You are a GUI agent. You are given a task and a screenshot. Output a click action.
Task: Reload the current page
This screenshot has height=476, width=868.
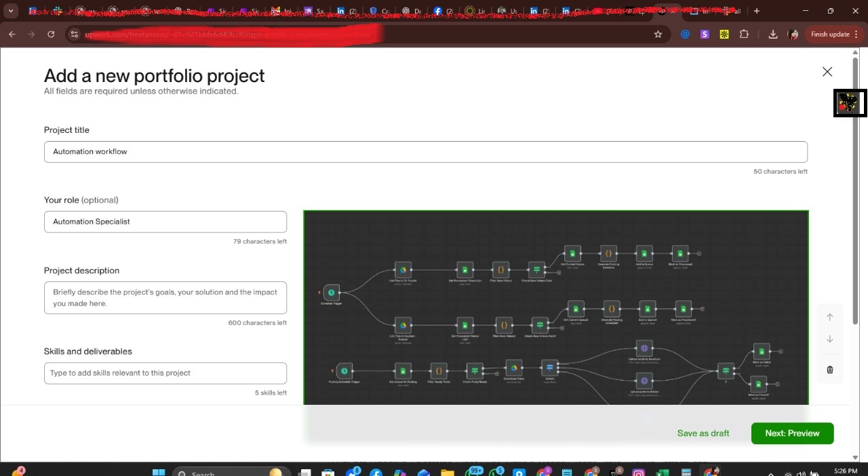click(x=51, y=35)
